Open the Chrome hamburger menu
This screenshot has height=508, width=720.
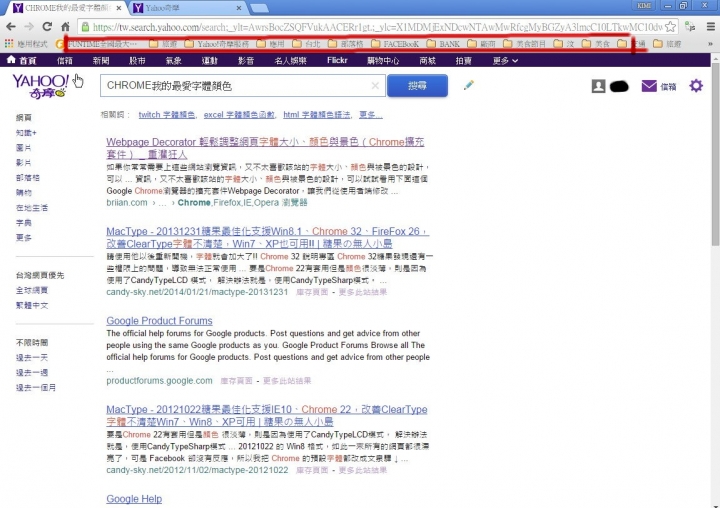pos(710,27)
